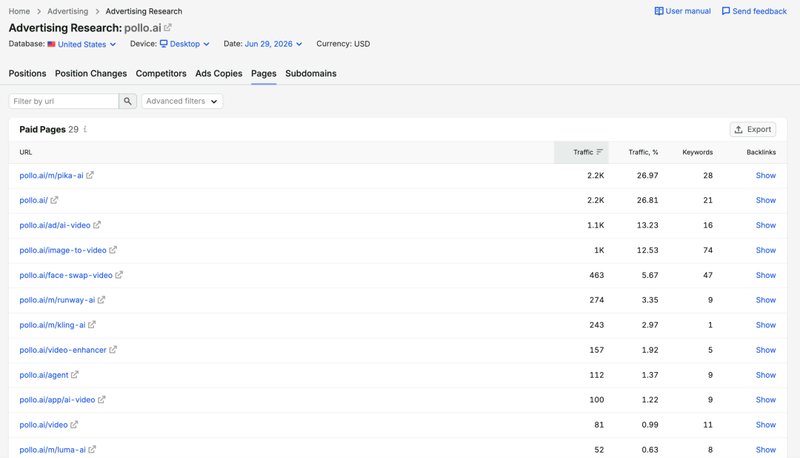Open external link icon beside pollo.ai title
The image size is (800, 458).
point(168,28)
